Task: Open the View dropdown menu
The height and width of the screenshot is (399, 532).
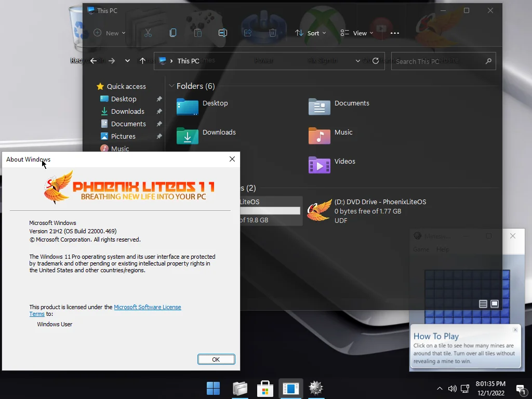Action: (356, 33)
